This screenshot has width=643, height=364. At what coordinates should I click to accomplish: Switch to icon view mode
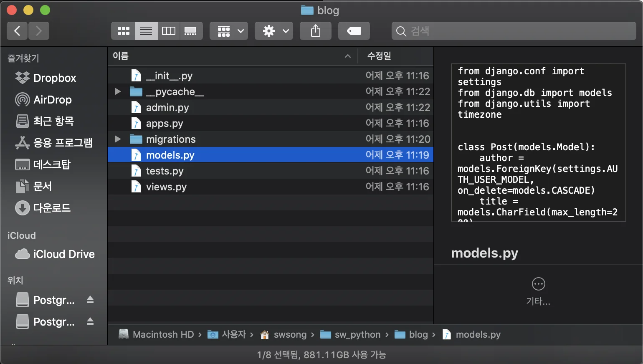pyautogui.click(x=124, y=31)
